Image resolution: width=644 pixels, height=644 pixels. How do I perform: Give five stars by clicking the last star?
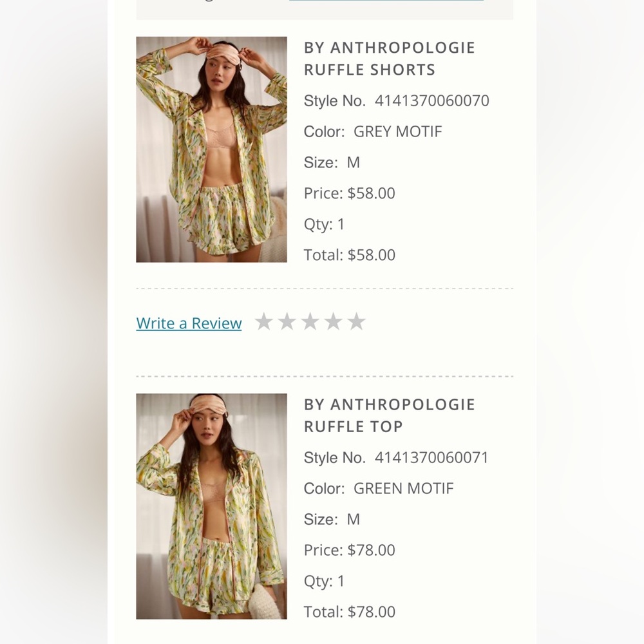(355, 321)
